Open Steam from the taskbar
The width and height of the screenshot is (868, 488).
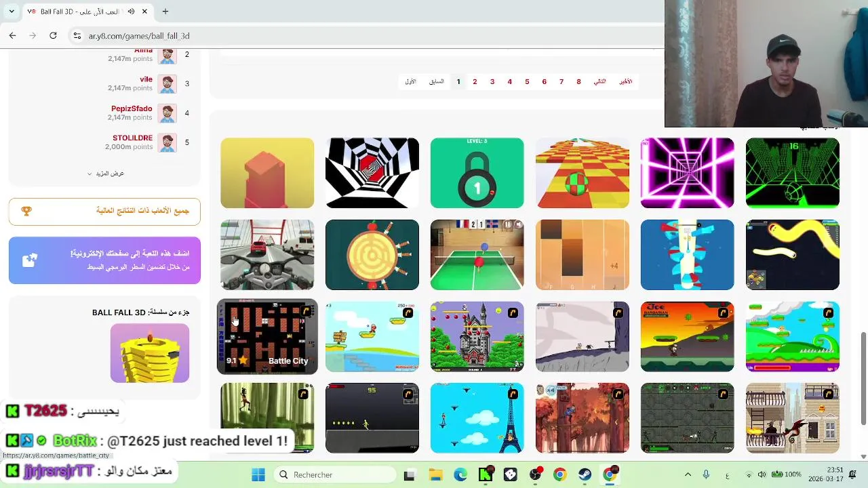pyautogui.click(x=585, y=474)
